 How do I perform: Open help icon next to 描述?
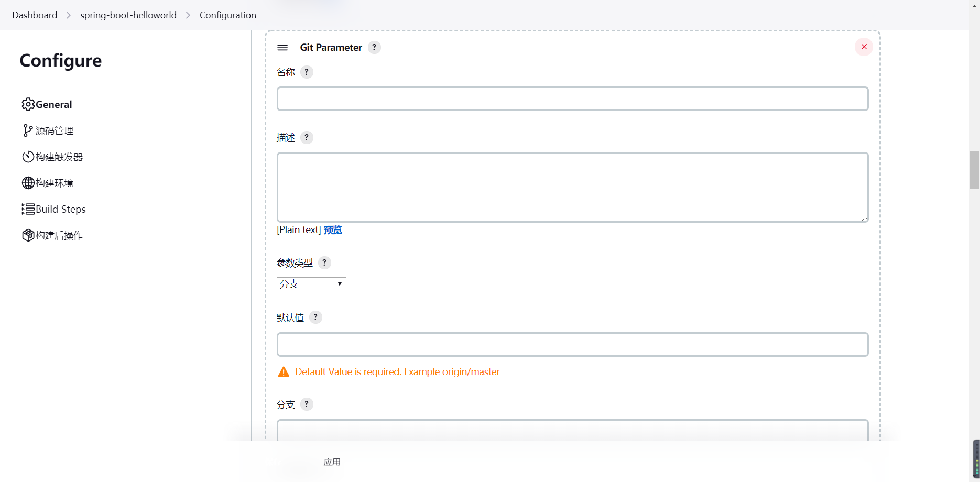point(307,137)
